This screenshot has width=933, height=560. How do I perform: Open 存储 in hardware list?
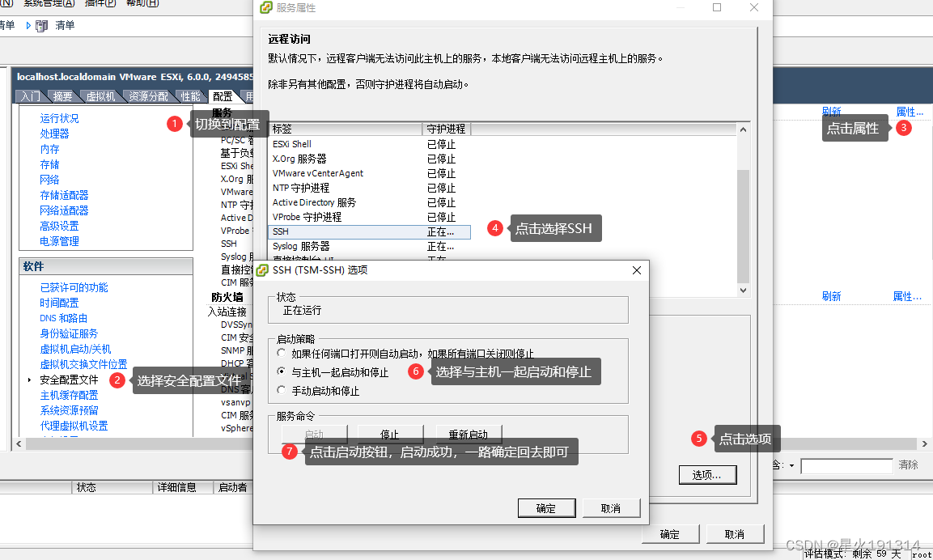[x=50, y=165]
